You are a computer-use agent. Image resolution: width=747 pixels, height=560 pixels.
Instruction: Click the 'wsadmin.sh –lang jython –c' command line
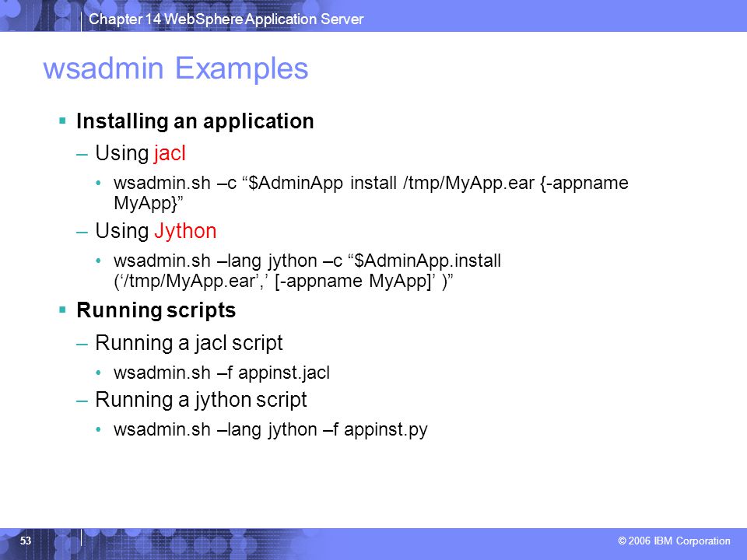tap(307, 261)
